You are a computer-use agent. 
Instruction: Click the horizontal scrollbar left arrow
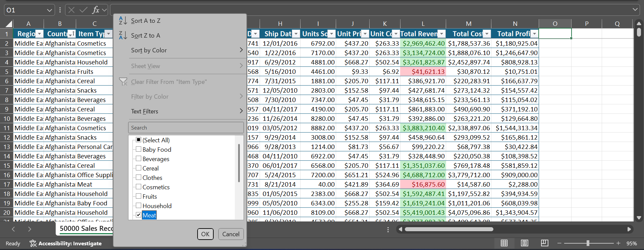tap(400, 229)
